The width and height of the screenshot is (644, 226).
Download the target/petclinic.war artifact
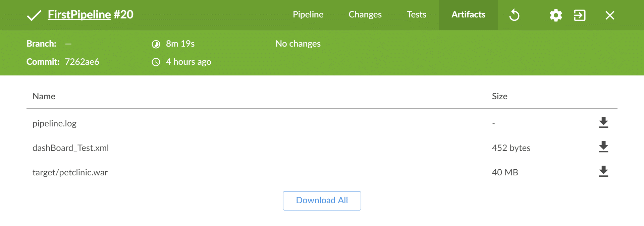(x=603, y=171)
